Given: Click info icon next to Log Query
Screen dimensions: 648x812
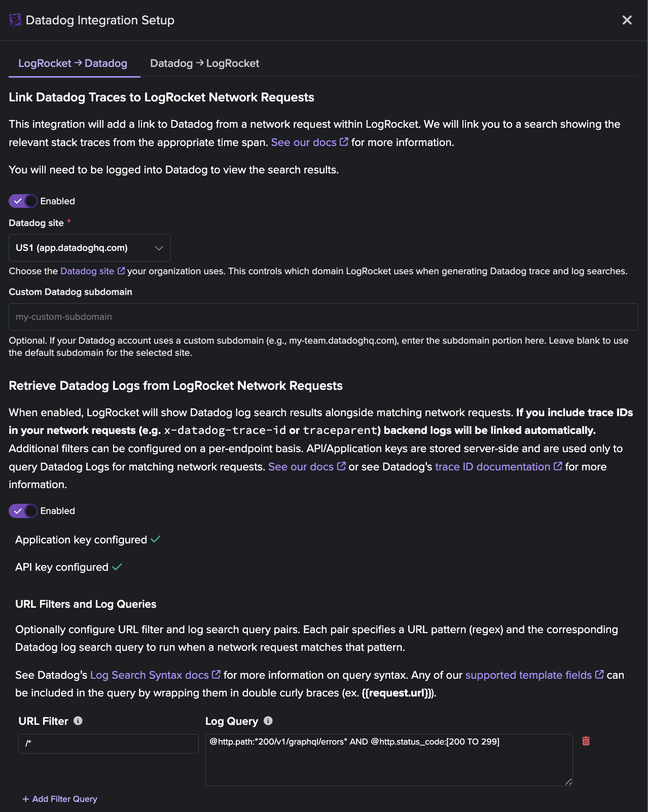Looking at the screenshot, I should pyautogui.click(x=268, y=721).
